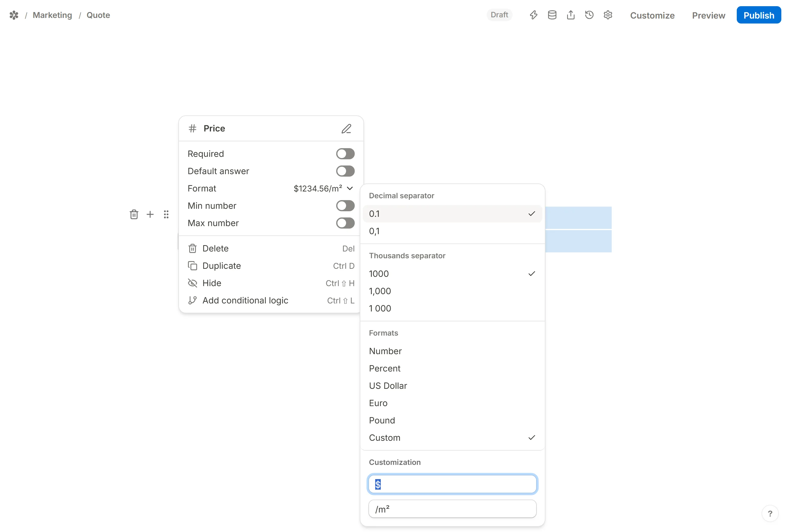This screenshot has height=532, width=790.
Task: Open the settings gear icon
Action: click(608, 15)
